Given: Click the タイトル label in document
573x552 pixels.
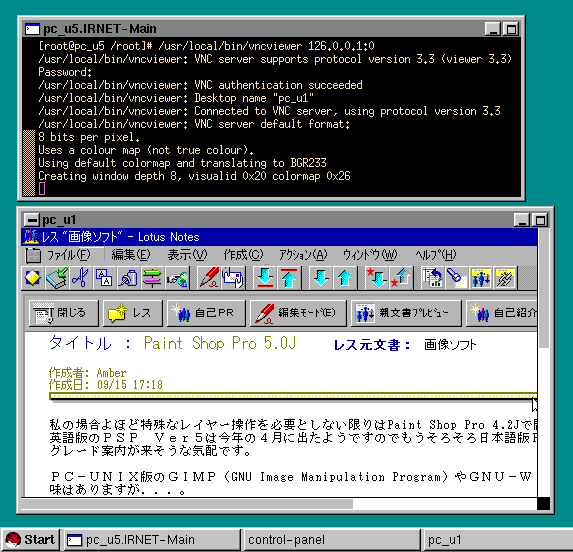Looking at the screenshot, I should (x=80, y=343).
